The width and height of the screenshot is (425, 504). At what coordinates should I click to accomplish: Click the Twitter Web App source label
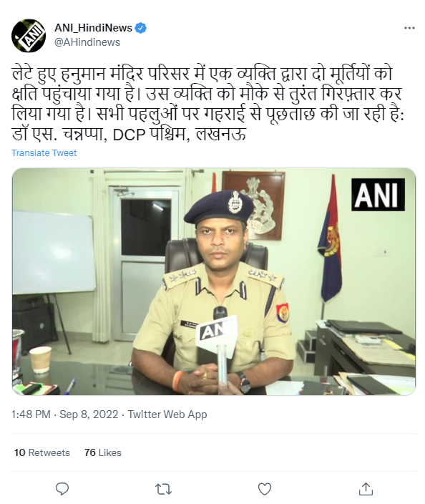167,415
